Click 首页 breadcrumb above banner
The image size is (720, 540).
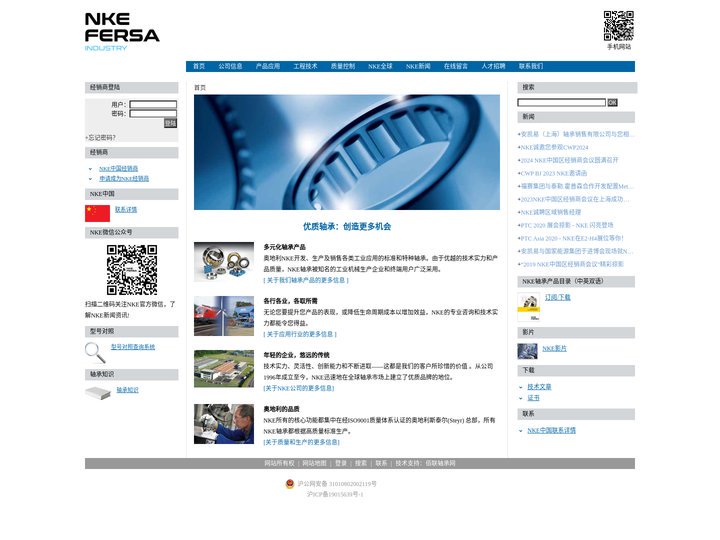coord(200,87)
